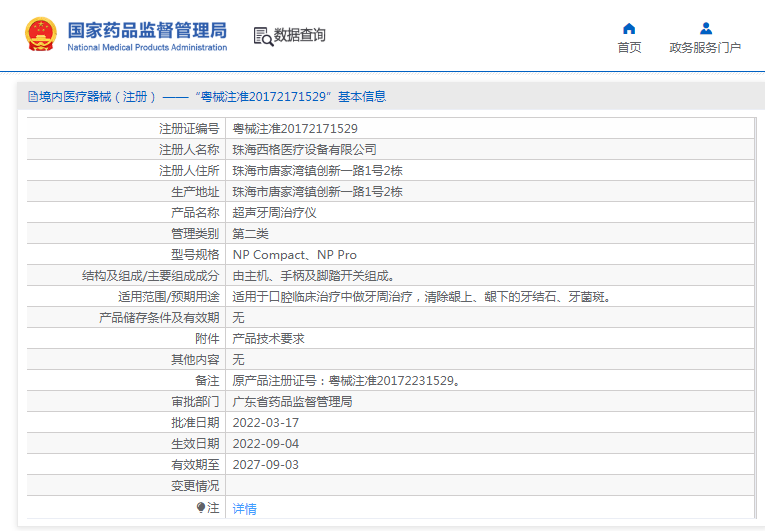Click the 批准日期 label

[195, 422]
